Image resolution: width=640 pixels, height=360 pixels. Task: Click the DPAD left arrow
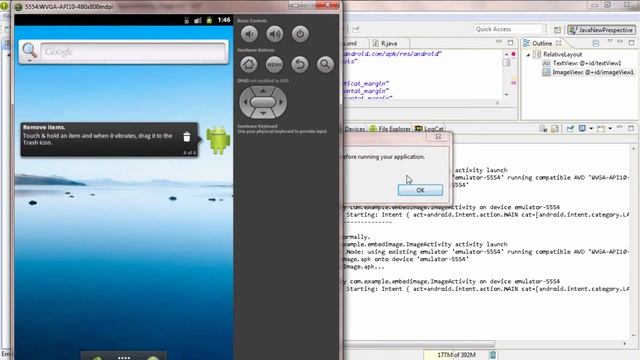tap(245, 102)
